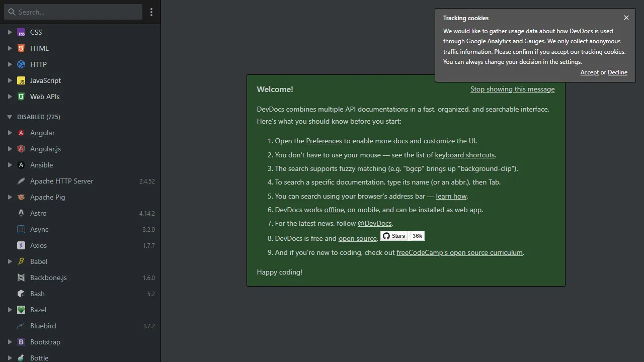This screenshot has width=644, height=362.
Task: Close the Tracking cookies notice
Action: pyautogui.click(x=626, y=18)
